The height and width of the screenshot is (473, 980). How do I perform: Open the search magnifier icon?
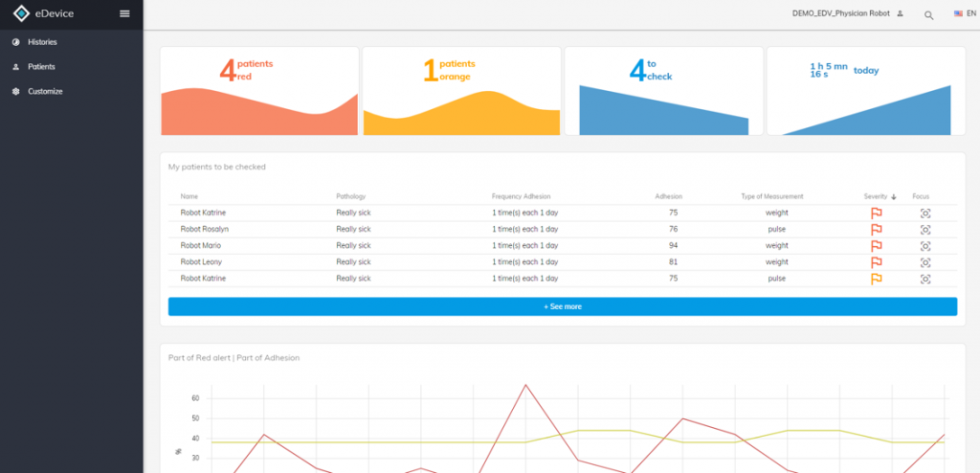(x=928, y=14)
